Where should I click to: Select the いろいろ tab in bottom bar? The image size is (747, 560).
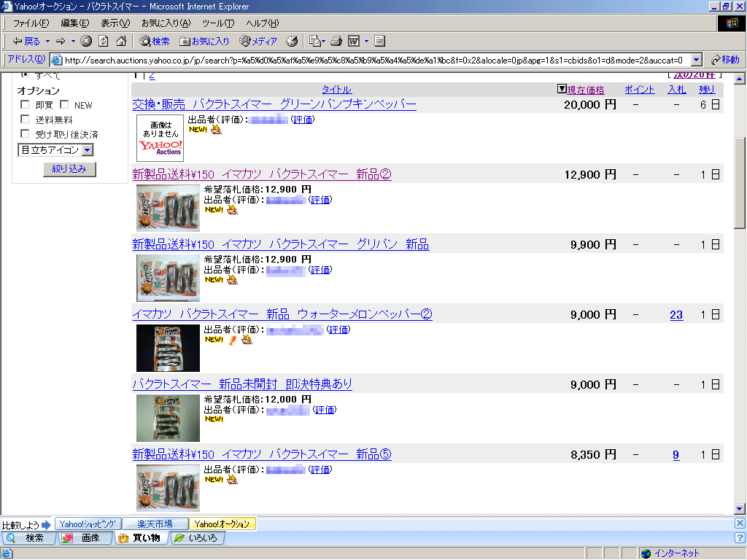click(196, 538)
